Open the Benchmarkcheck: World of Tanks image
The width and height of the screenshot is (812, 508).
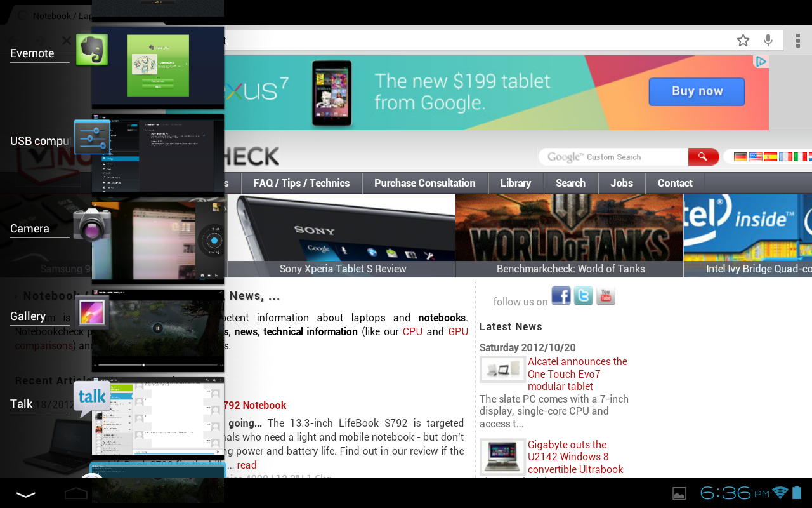pos(570,236)
